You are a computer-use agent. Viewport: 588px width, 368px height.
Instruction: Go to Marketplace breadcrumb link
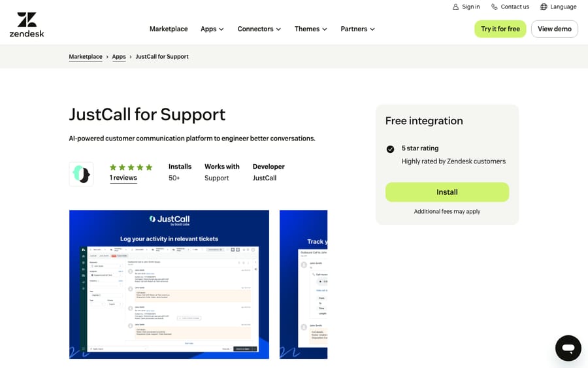click(x=86, y=57)
